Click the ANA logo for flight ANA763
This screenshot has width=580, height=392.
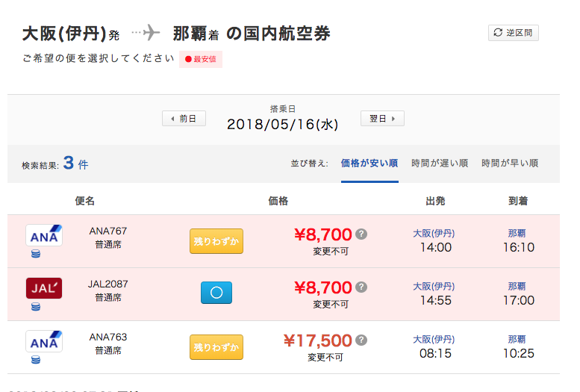point(44,341)
